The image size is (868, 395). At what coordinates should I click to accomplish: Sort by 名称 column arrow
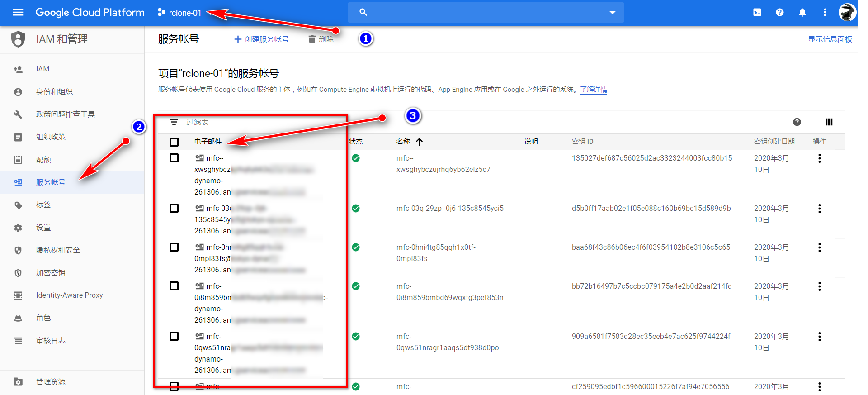(x=420, y=142)
